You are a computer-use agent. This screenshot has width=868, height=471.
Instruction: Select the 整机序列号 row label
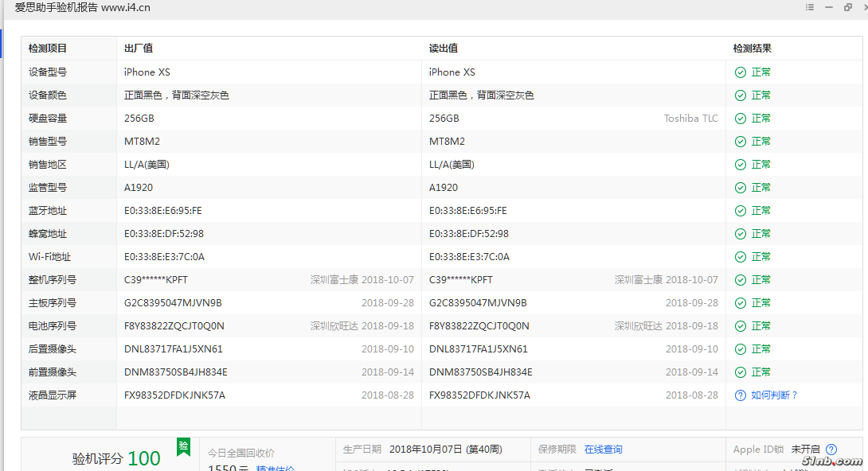click(53, 280)
